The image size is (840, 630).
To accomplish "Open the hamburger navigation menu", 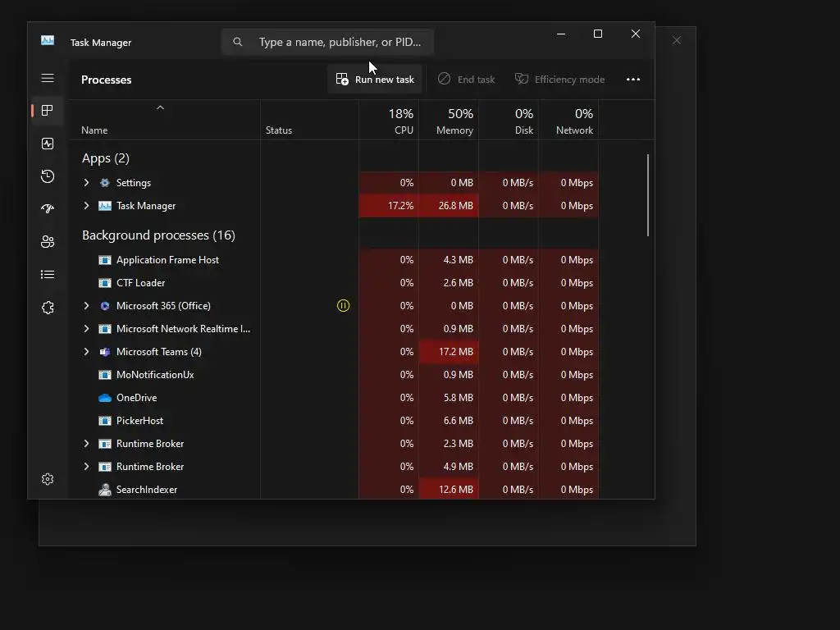I will click(x=48, y=78).
